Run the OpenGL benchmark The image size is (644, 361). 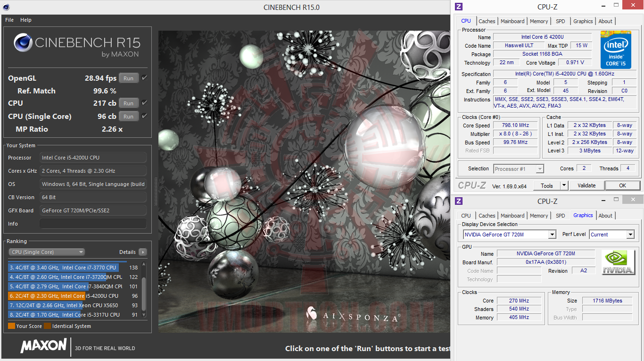tap(129, 78)
